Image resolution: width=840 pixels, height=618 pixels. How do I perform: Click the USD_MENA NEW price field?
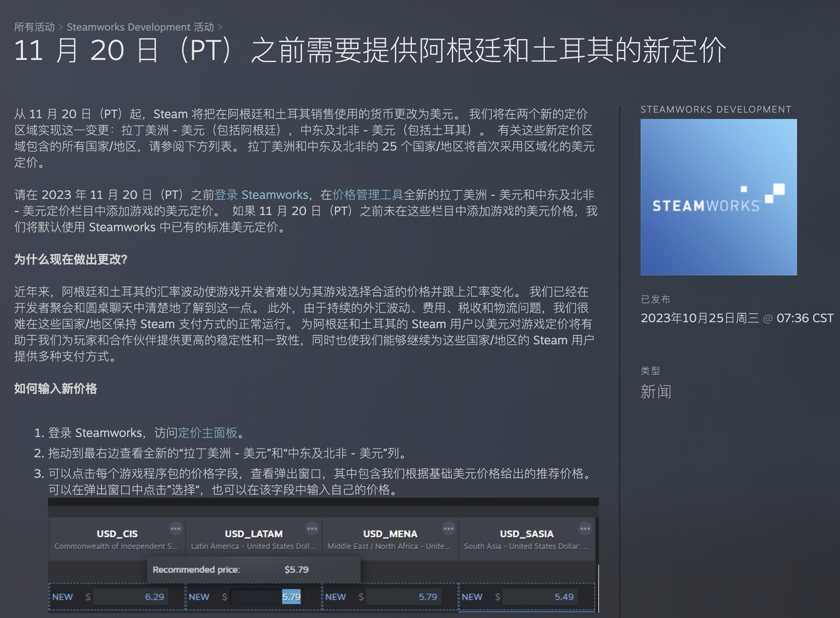404,596
